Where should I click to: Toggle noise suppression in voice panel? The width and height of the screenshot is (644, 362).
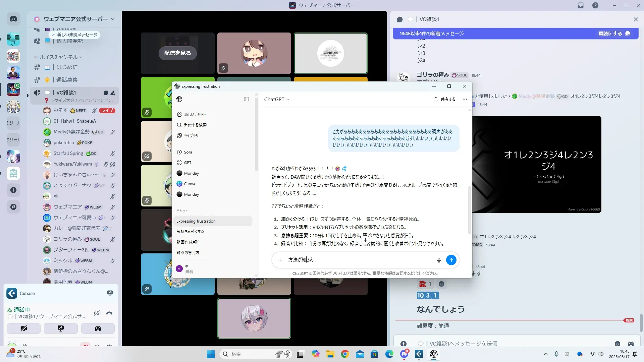point(97,313)
